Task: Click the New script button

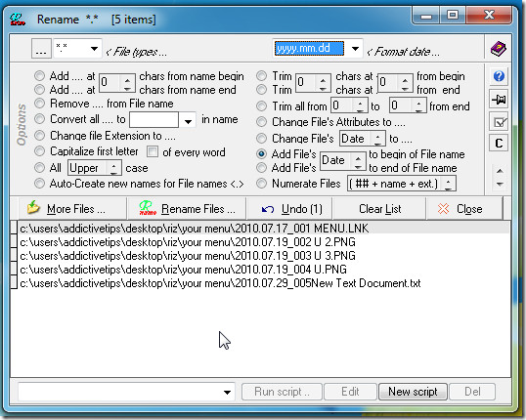Action: click(x=413, y=392)
